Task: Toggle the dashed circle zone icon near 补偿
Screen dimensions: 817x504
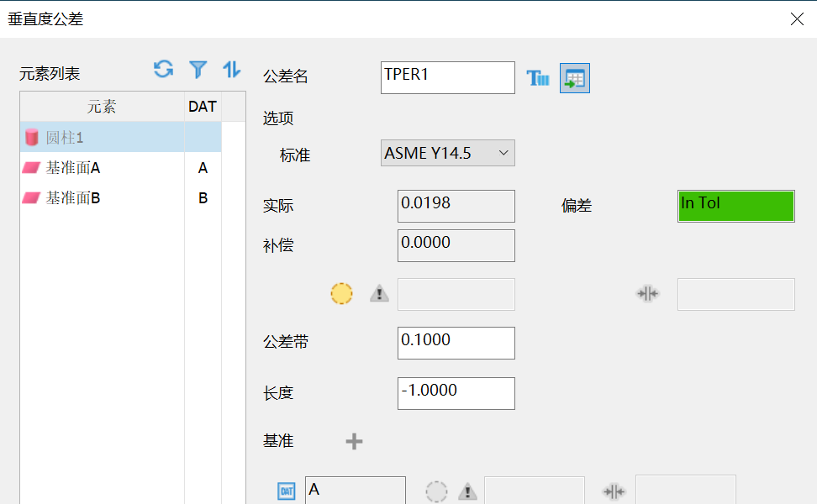Action: point(341,293)
